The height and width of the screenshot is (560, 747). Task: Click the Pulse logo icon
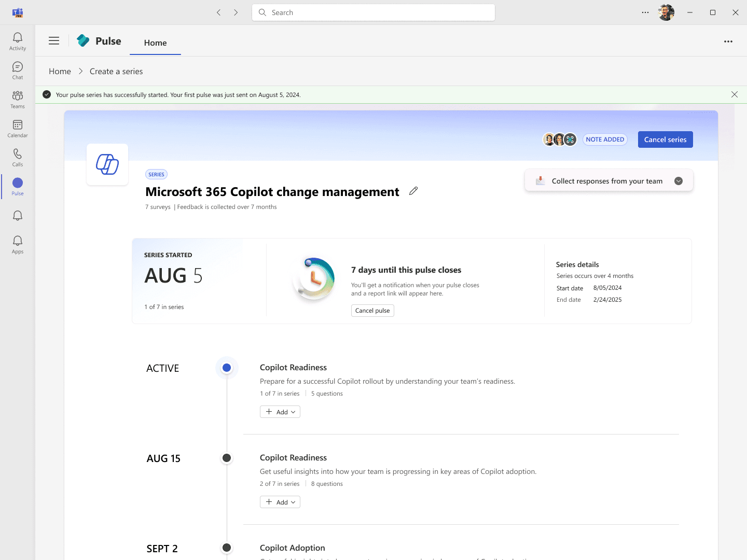[x=83, y=40]
